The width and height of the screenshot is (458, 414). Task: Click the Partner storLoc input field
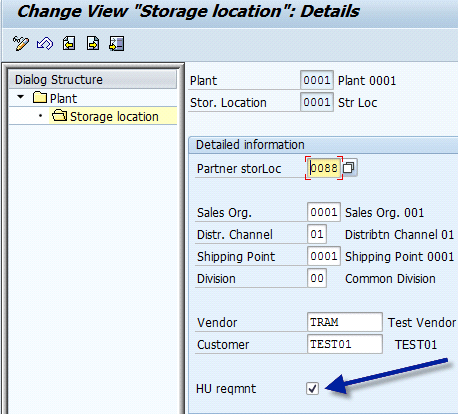coord(324,168)
